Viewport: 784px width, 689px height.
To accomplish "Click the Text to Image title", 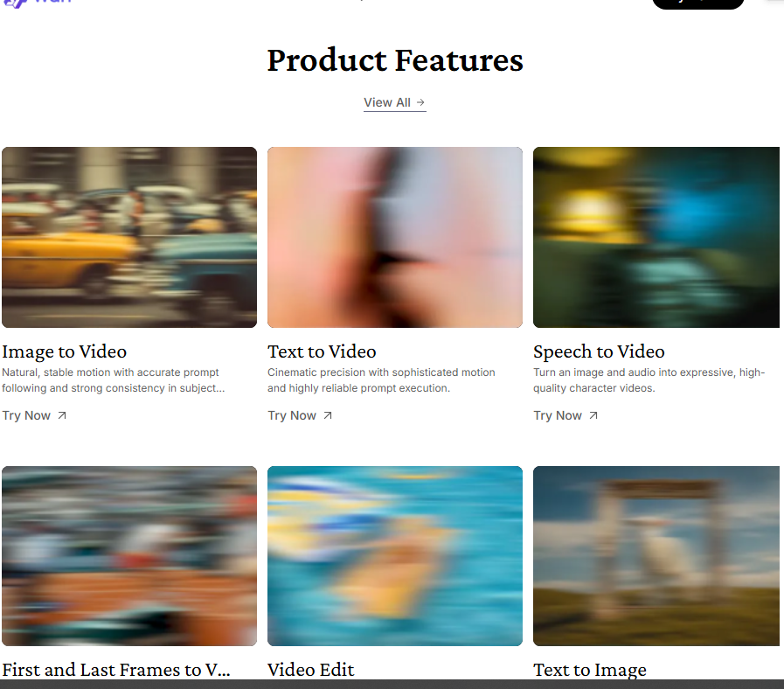I will pos(590,669).
